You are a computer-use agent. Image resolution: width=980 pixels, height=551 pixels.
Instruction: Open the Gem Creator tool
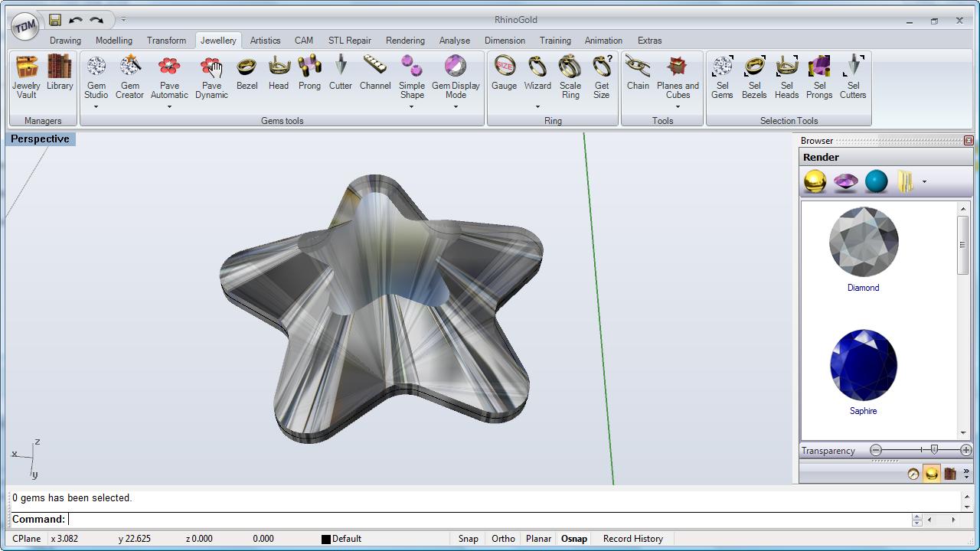[x=130, y=77]
